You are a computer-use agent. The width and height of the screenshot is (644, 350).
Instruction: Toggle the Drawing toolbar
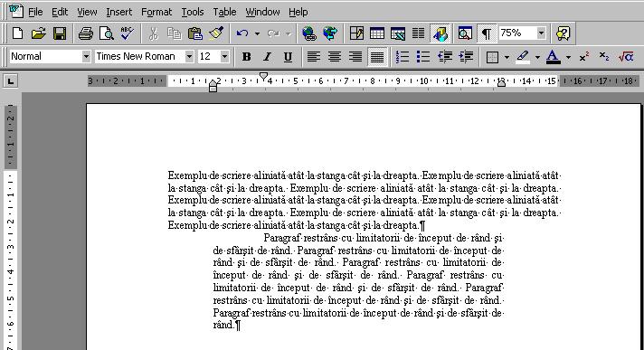[x=440, y=33]
